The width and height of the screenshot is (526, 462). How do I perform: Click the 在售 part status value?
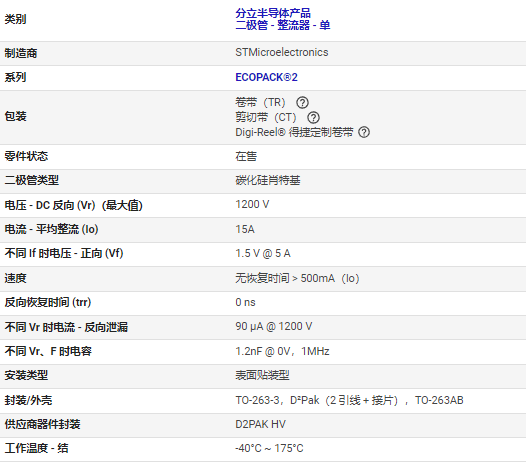click(x=246, y=156)
